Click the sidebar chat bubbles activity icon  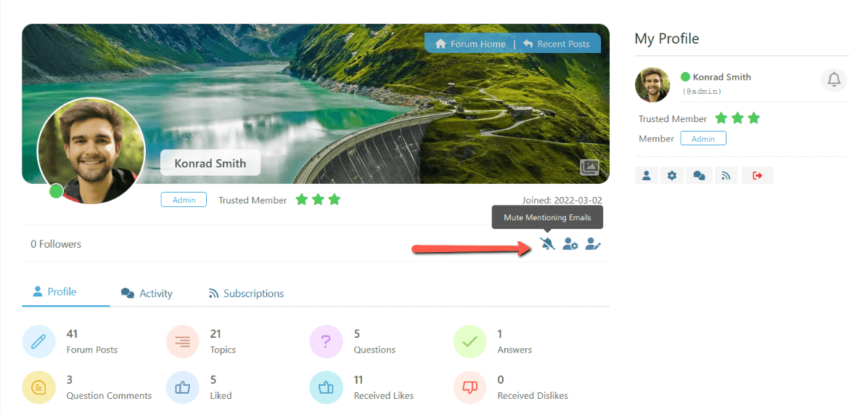[x=699, y=175]
